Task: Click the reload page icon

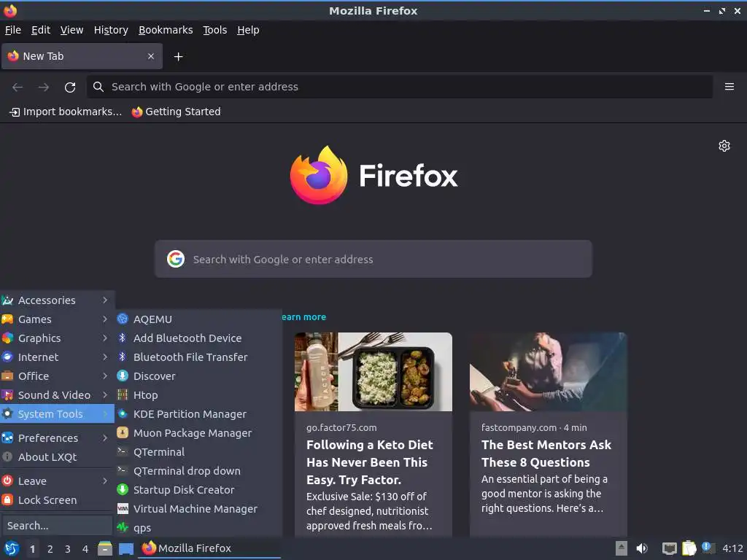Action: pyautogui.click(x=70, y=87)
